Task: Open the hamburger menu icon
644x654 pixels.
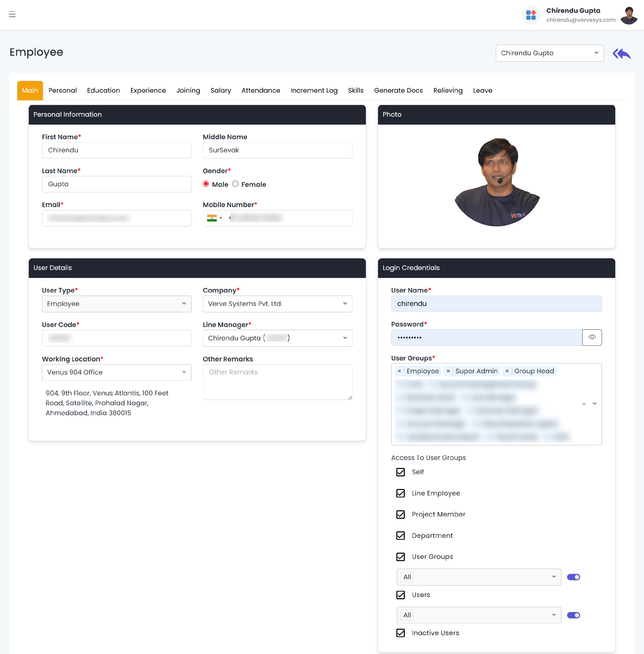Action: click(x=12, y=14)
